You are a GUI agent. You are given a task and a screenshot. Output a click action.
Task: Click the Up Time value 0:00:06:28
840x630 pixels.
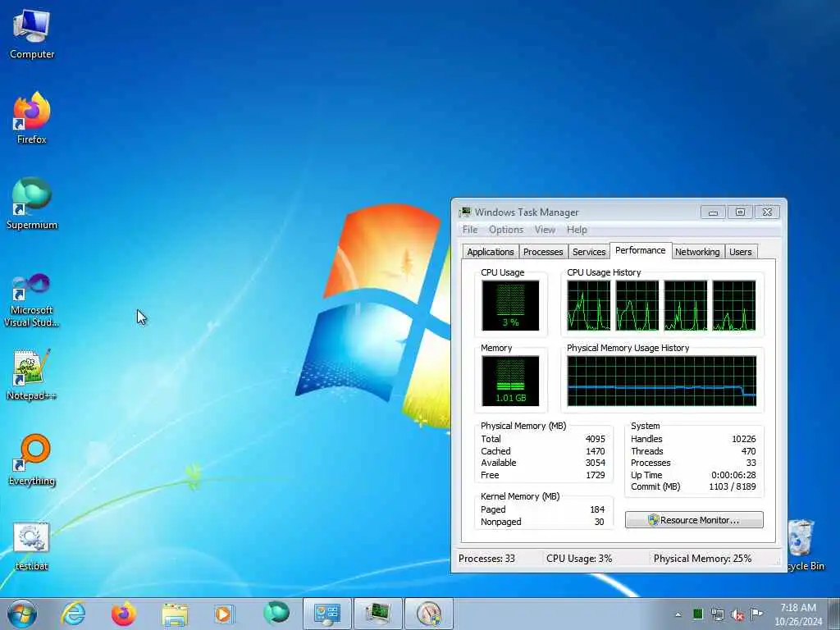pyautogui.click(x=733, y=475)
